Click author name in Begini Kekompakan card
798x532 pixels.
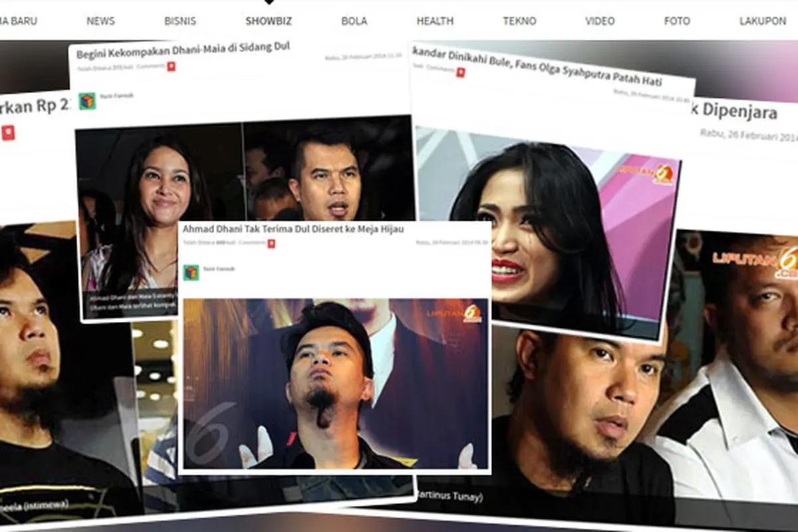116,96
